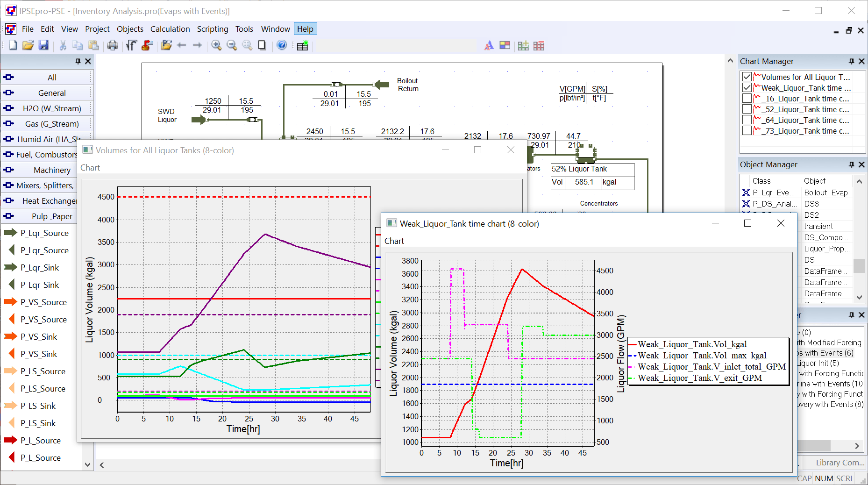Open the Calculation menu
This screenshot has height=485, width=868.
coord(170,29)
